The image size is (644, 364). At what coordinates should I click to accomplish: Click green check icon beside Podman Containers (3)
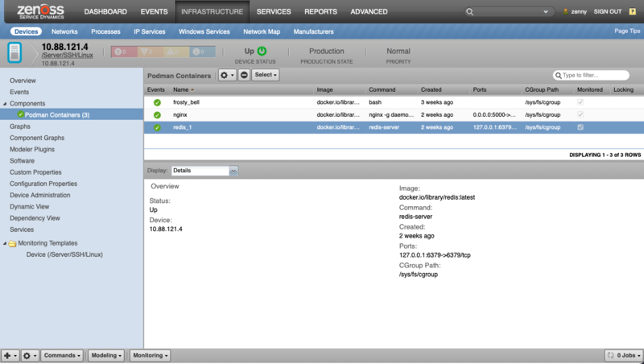pos(21,114)
